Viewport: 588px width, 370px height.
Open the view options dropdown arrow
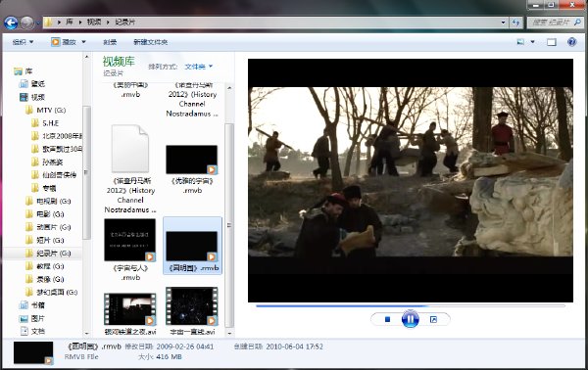[532, 42]
